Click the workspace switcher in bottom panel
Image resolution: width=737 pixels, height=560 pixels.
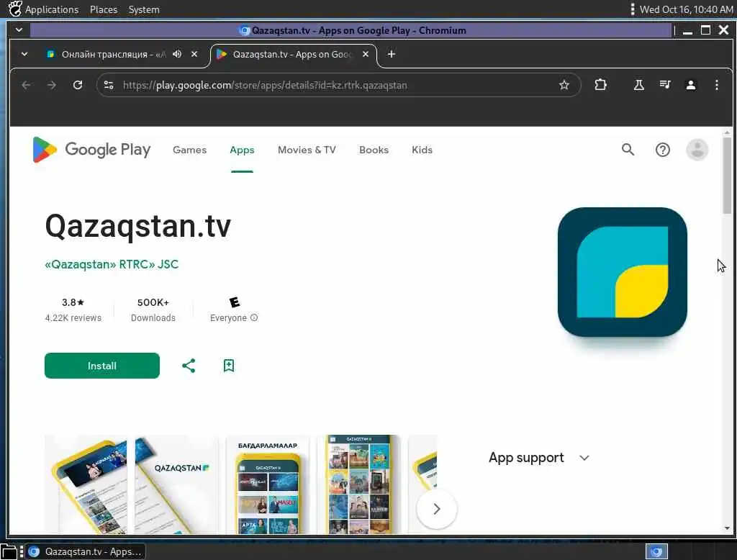coord(656,551)
